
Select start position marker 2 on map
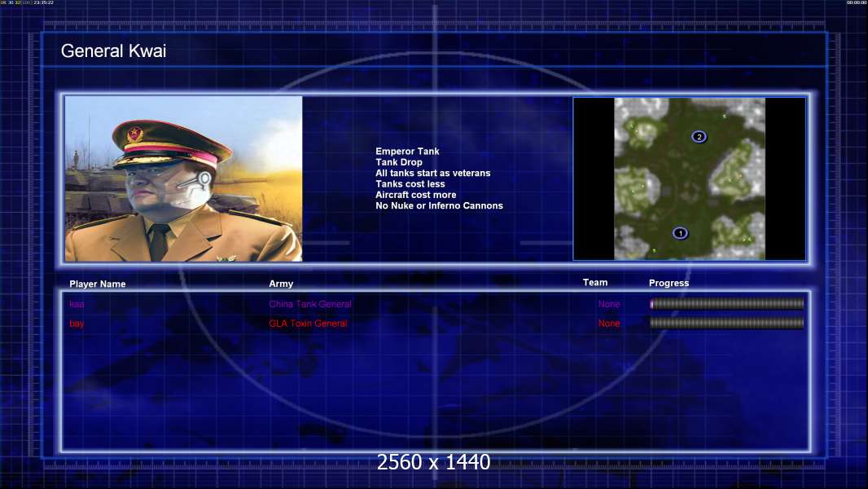[699, 137]
